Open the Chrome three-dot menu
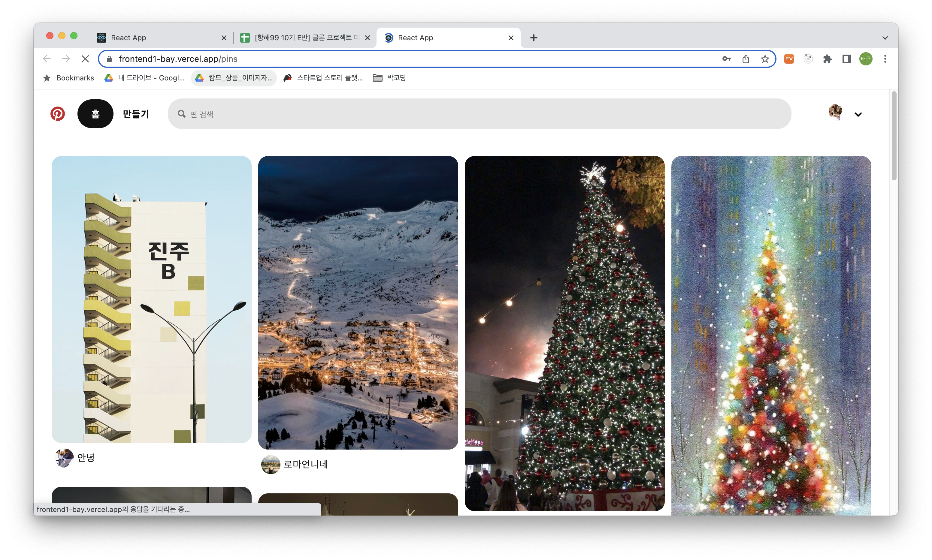The image size is (932, 560). 885,59
